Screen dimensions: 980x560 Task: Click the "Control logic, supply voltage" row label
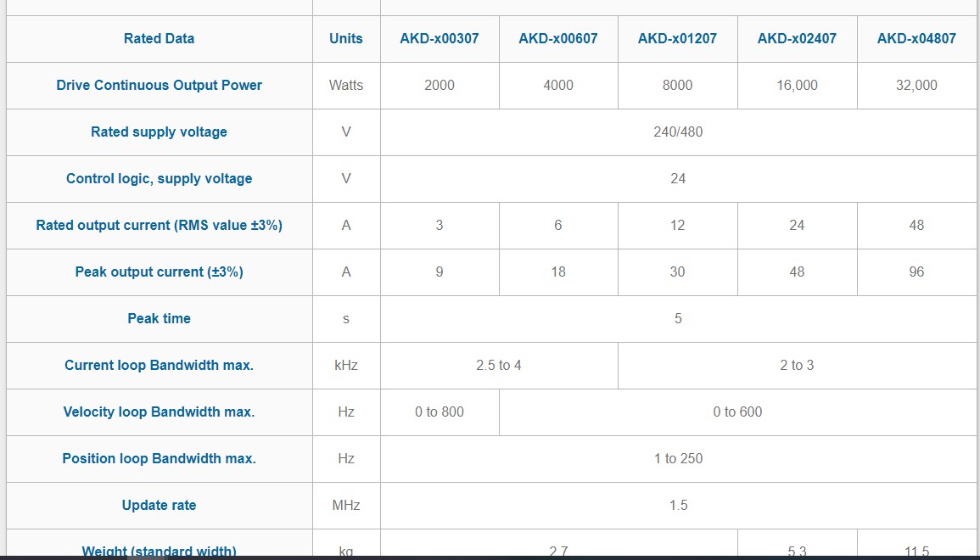click(x=159, y=179)
